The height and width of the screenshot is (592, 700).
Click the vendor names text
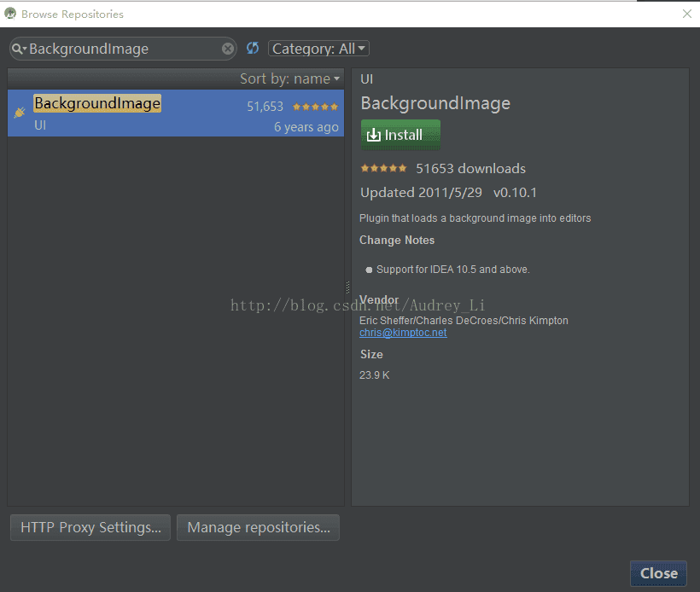point(464,321)
